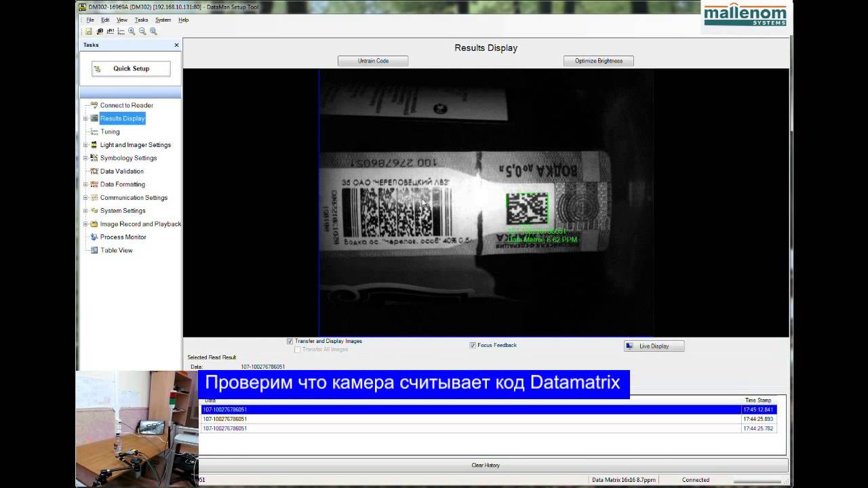Expand the Results Display tree node
868x488 pixels.
coord(85,119)
